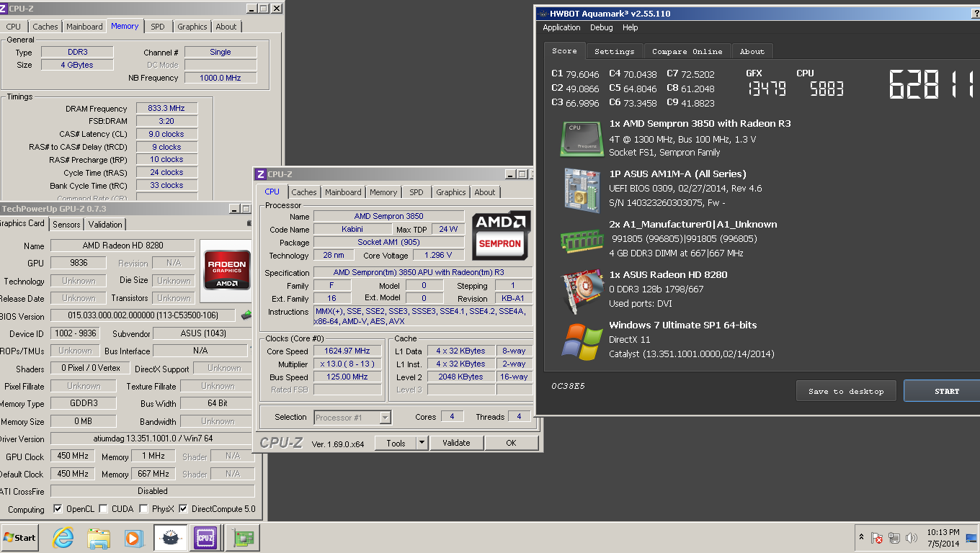Click the DRAM Frequency 833.3 MHz field
This screenshot has width=980, height=553.
pos(166,108)
